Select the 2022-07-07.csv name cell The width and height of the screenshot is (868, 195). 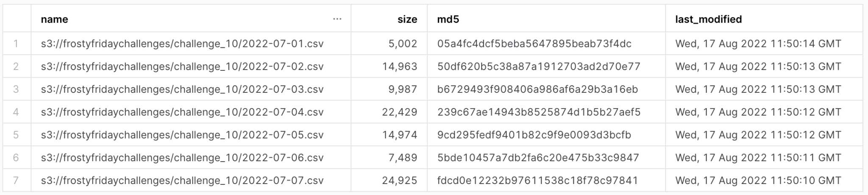tap(182, 181)
